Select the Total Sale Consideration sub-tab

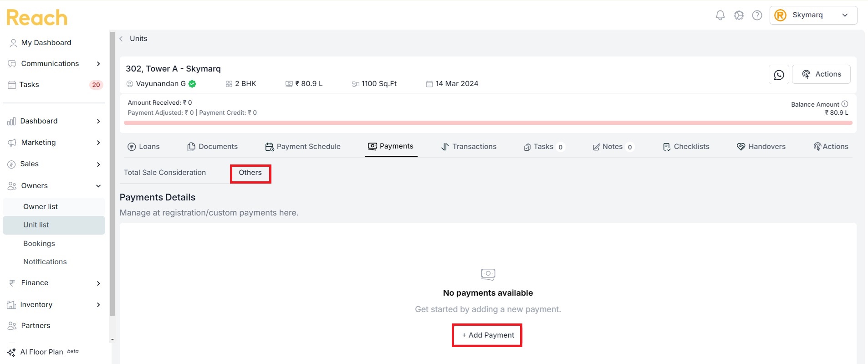pos(165,173)
